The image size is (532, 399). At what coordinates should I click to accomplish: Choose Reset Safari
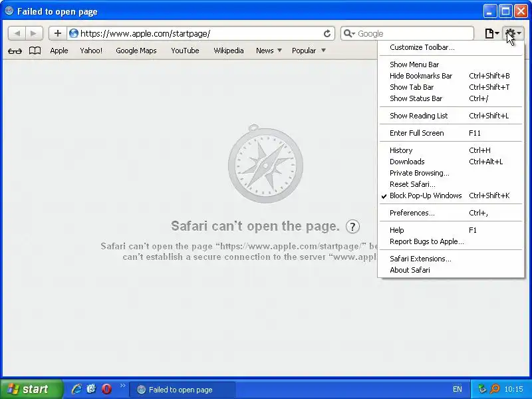[451, 184]
